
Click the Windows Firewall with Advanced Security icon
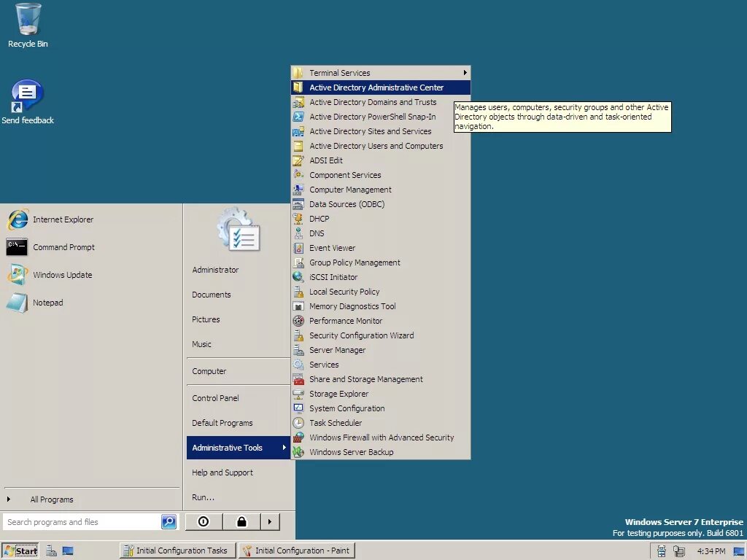point(298,437)
